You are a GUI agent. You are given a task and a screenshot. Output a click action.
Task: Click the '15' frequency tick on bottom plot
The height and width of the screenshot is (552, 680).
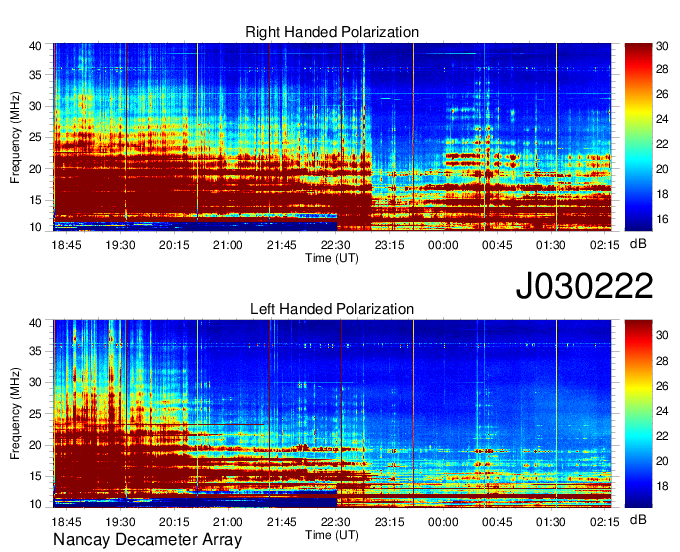pyautogui.click(x=35, y=477)
